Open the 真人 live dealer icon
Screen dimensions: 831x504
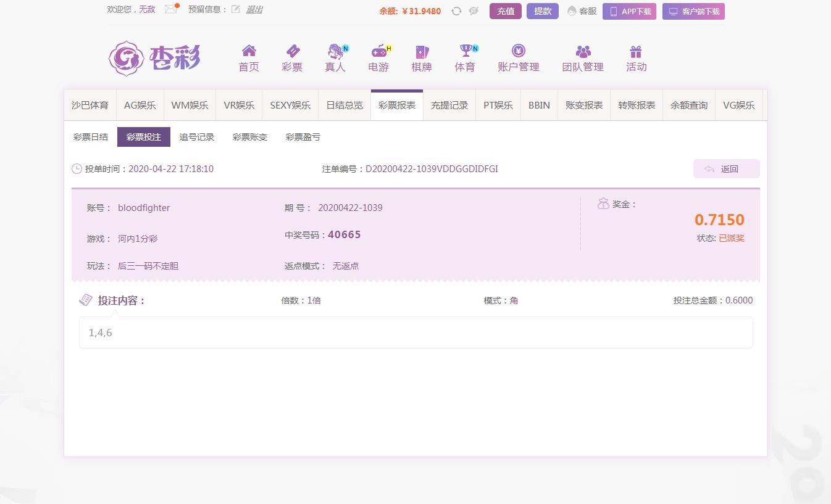click(x=335, y=51)
